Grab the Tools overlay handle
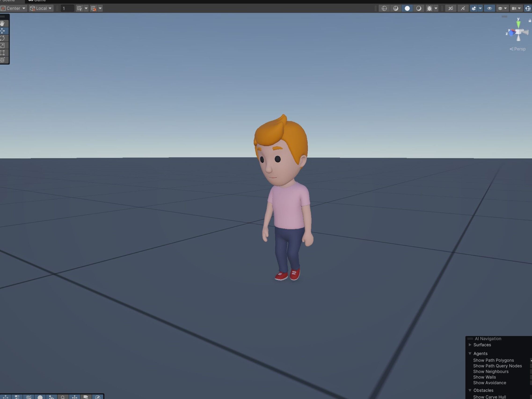 [x=3, y=16]
